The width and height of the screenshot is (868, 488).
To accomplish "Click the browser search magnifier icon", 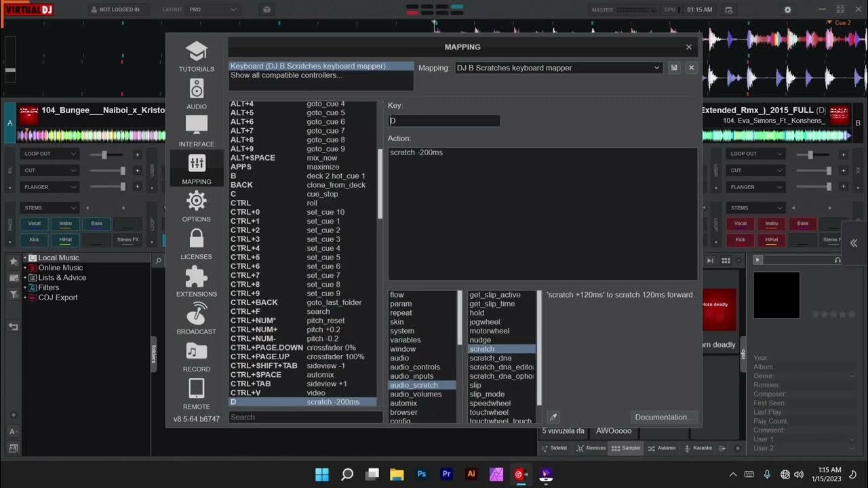I will 158,260.
